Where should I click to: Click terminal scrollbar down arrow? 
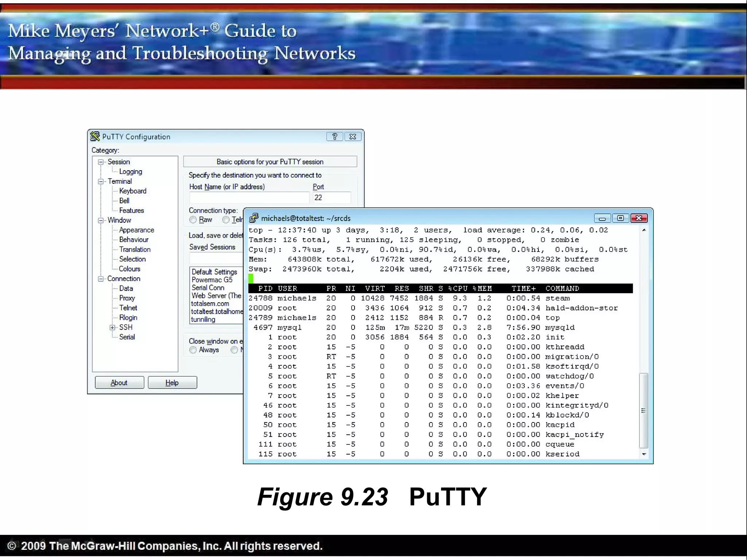644,454
